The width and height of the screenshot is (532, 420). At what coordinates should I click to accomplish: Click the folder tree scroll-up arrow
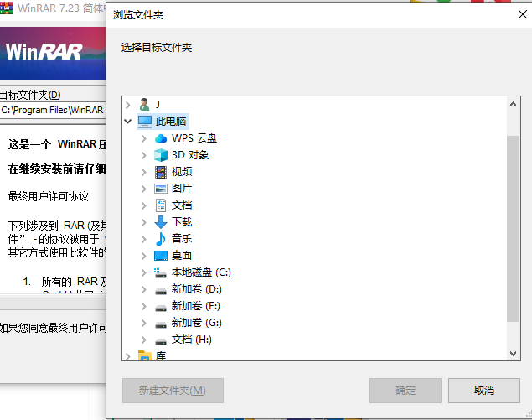[x=513, y=105]
